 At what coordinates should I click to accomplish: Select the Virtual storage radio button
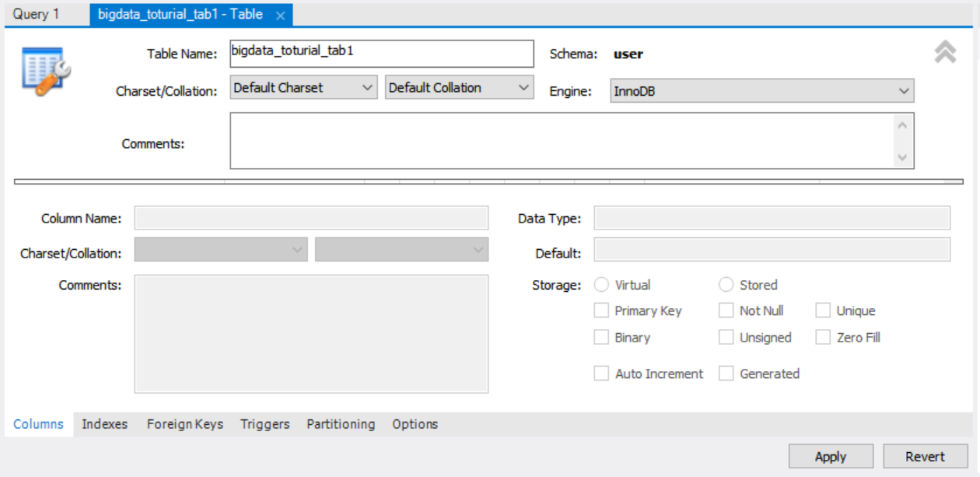coord(600,285)
